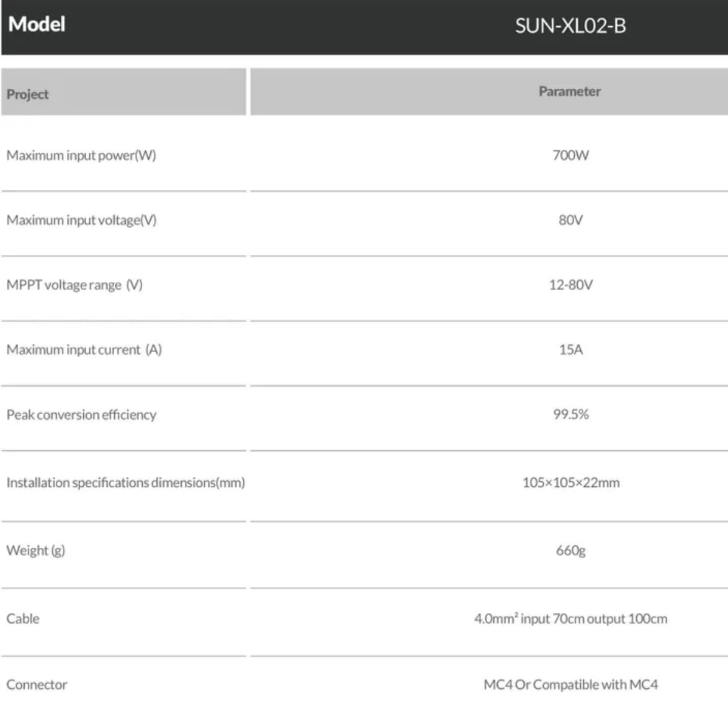Select the 12-80V parameter value

click(x=570, y=285)
